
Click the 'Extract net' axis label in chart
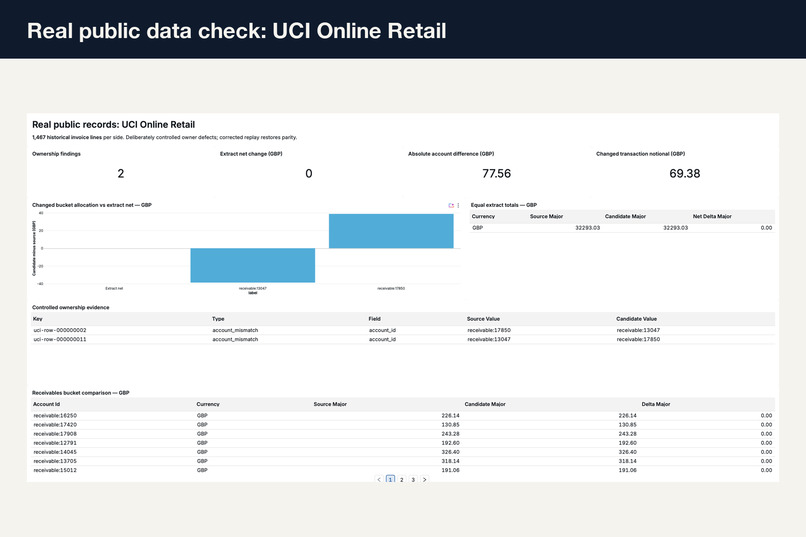click(114, 288)
